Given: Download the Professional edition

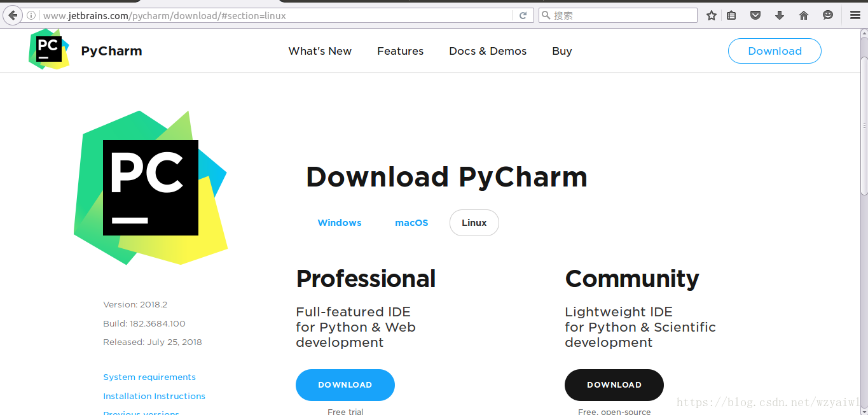Looking at the screenshot, I should tap(345, 385).
